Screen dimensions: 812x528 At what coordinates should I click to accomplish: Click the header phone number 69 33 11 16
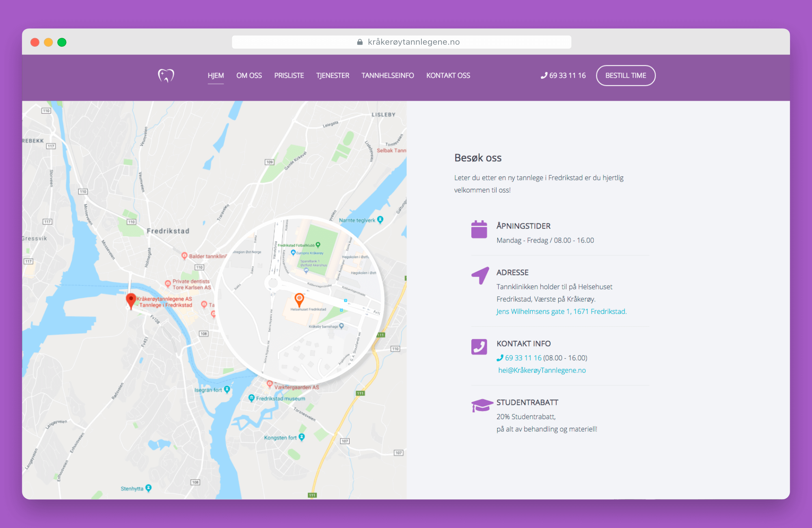[x=563, y=76]
